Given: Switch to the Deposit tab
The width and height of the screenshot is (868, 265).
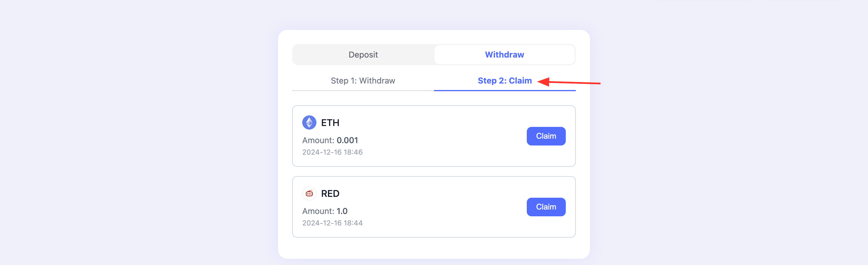Looking at the screenshot, I should (x=363, y=55).
